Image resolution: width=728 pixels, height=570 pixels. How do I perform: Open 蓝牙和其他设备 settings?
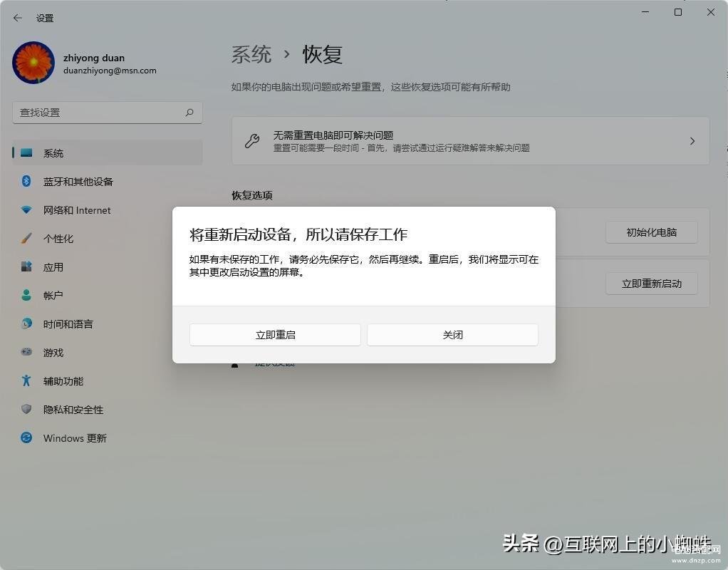click(x=108, y=181)
